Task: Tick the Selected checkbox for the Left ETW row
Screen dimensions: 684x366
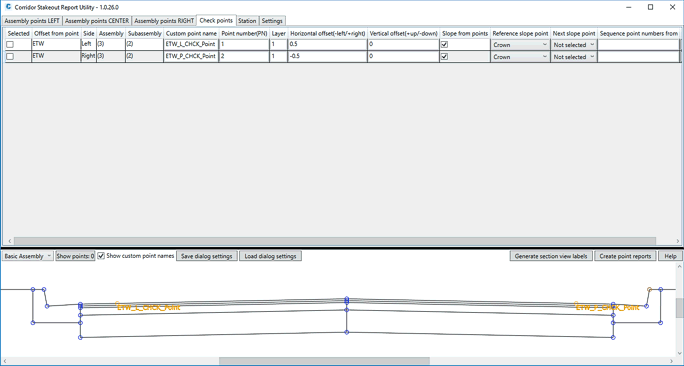Action: pyautogui.click(x=10, y=44)
